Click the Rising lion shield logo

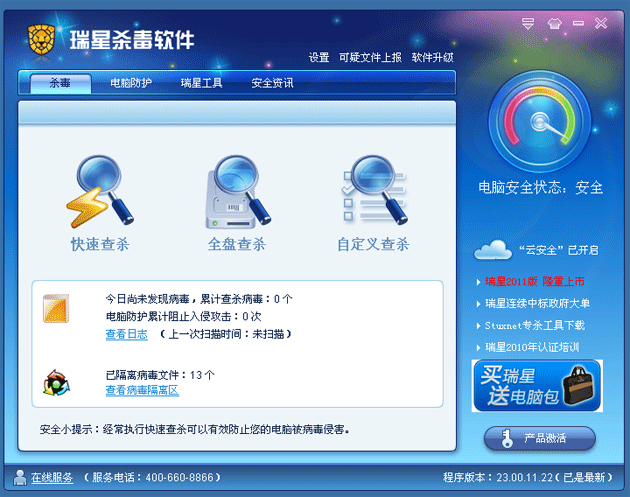41,40
